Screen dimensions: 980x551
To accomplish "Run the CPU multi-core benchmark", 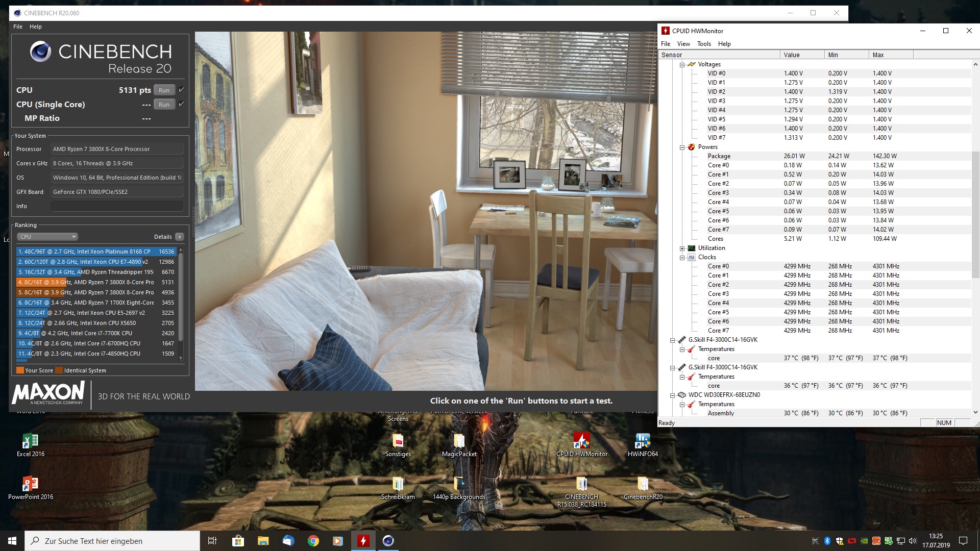I will pyautogui.click(x=164, y=90).
